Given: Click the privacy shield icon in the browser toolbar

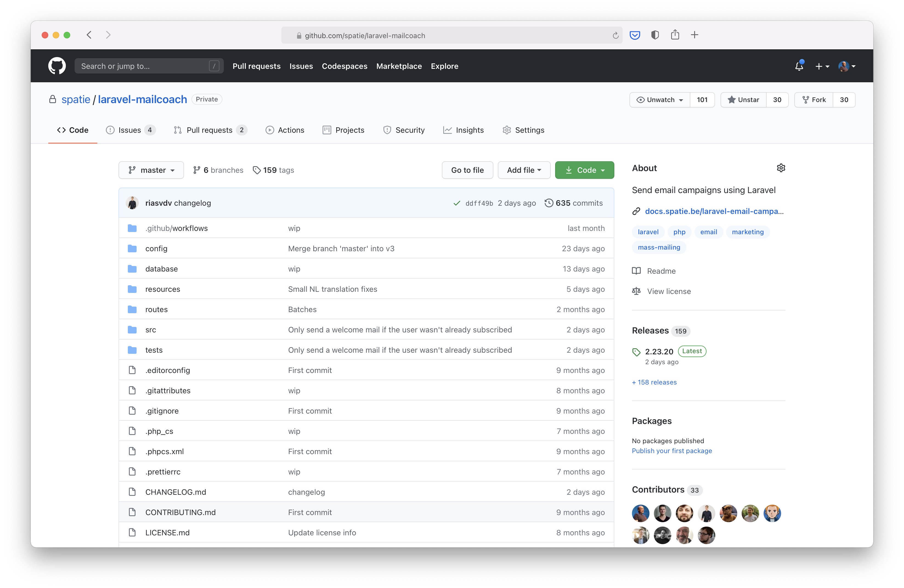Looking at the screenshot, I should click(x=655, y=35).
